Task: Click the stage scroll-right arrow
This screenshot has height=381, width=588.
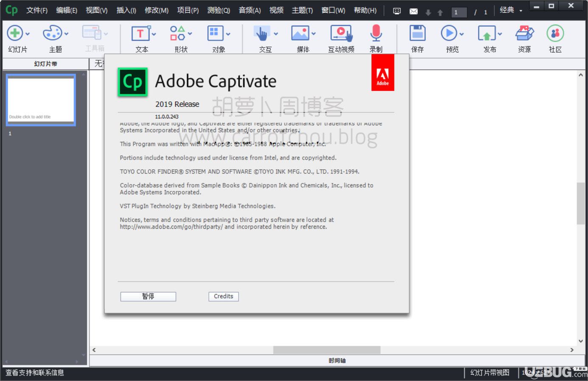Action: pyautogui.click(x=572, y=350)
